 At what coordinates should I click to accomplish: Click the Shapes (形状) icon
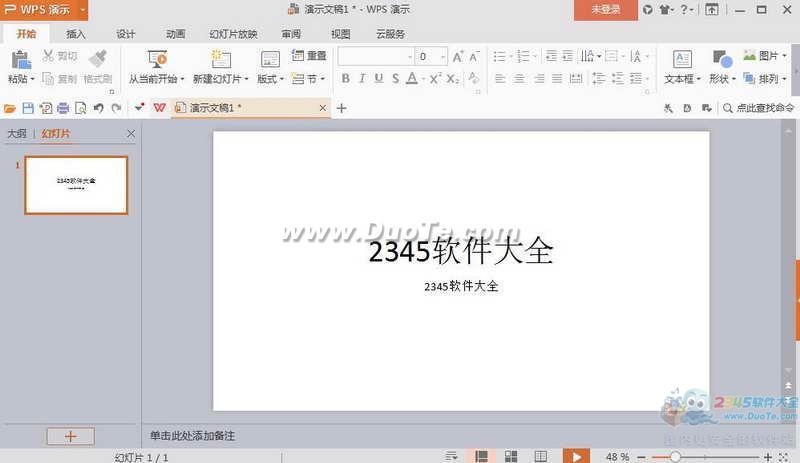[722, 59]
